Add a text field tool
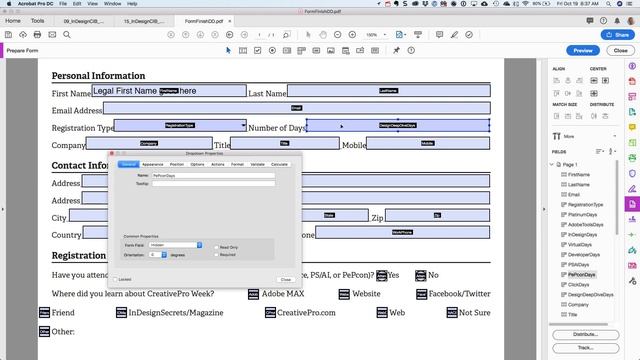Screen dimensions: 640x360 (x=243, y=51)
